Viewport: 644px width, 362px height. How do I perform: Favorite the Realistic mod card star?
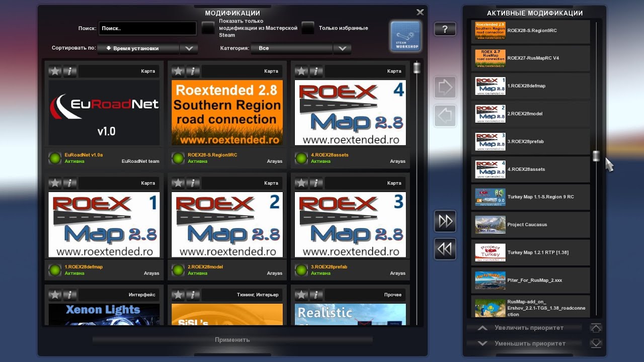coord(301,295)
